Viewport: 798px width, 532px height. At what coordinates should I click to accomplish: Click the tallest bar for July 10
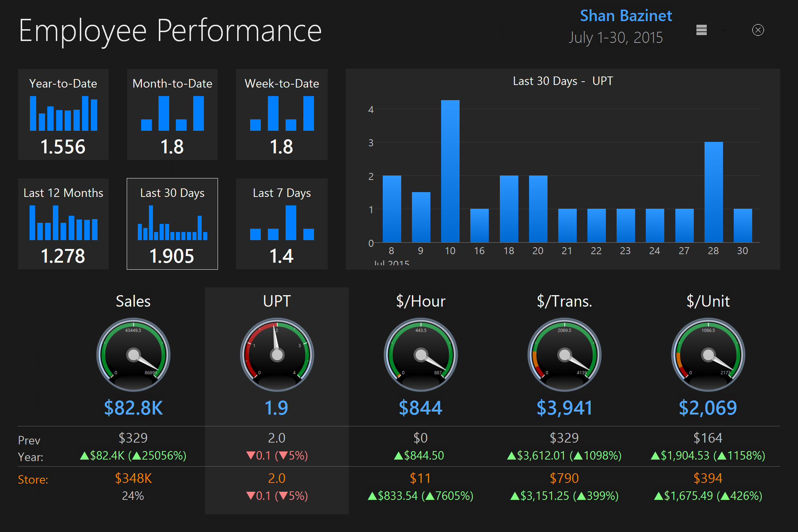(450, 172)
